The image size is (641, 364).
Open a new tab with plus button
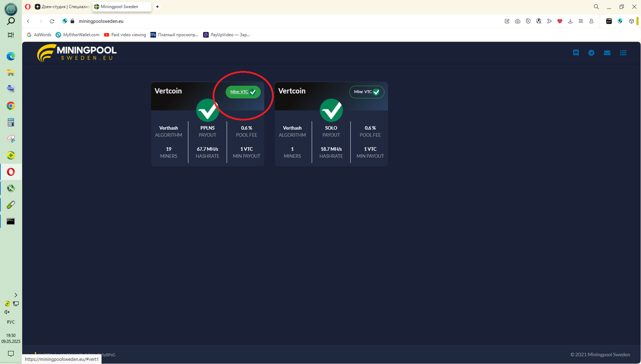click(x=158, y=6)
